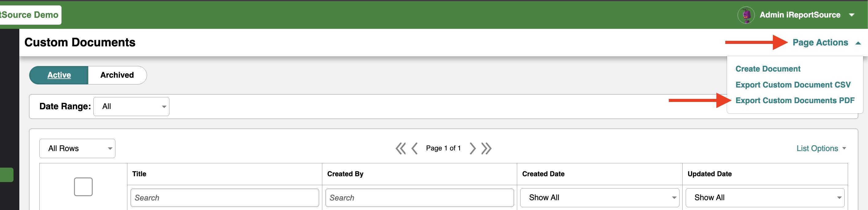Screen dimensions: 868x210
Task: Open the Date Range dropdown
Action: 131,107
